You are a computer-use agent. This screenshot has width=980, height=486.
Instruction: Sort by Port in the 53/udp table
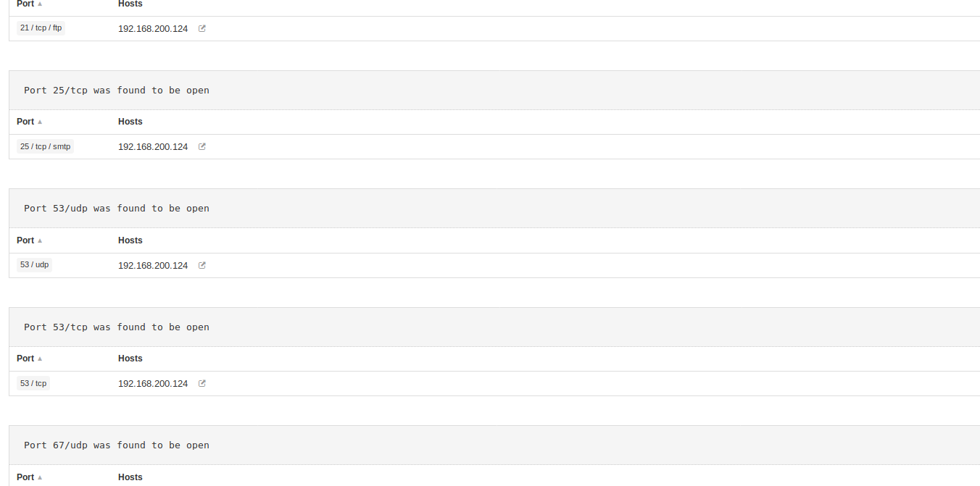click(x=30, y=240)
